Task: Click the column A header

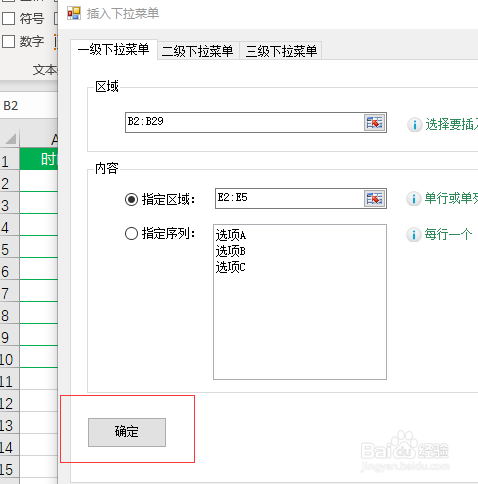Action: coord(39,139)
